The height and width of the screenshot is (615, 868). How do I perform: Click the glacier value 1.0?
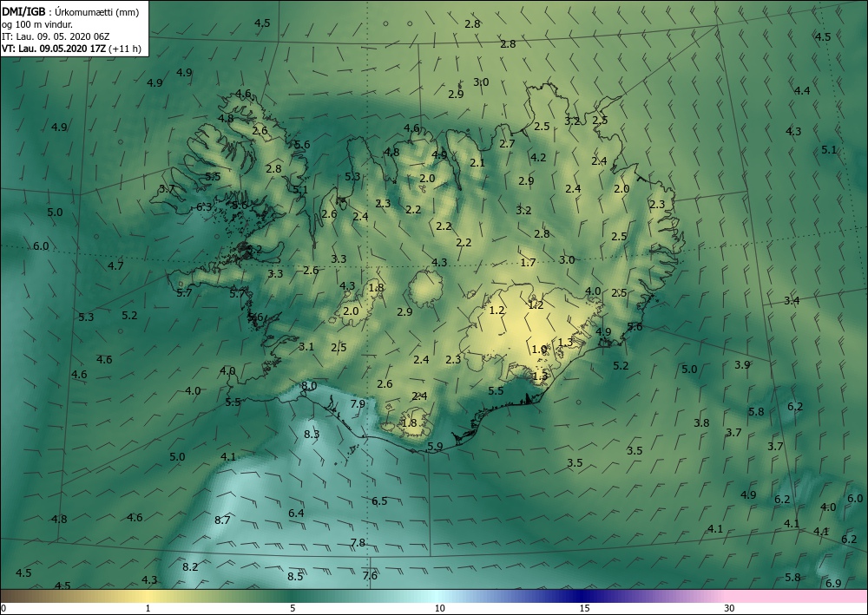[x=539, y=350]
